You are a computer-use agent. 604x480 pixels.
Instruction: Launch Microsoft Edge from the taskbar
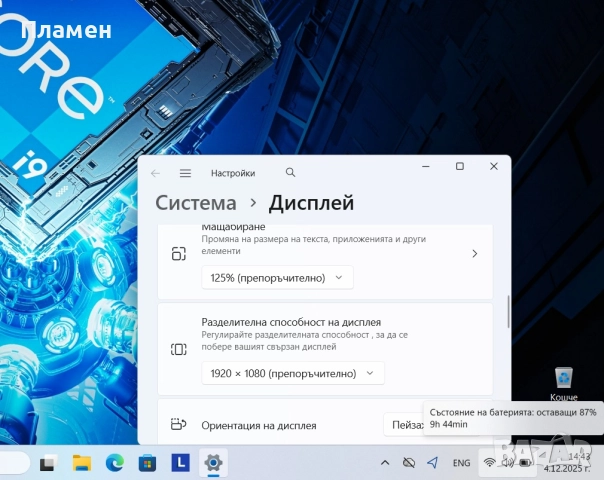coord(115,463)
